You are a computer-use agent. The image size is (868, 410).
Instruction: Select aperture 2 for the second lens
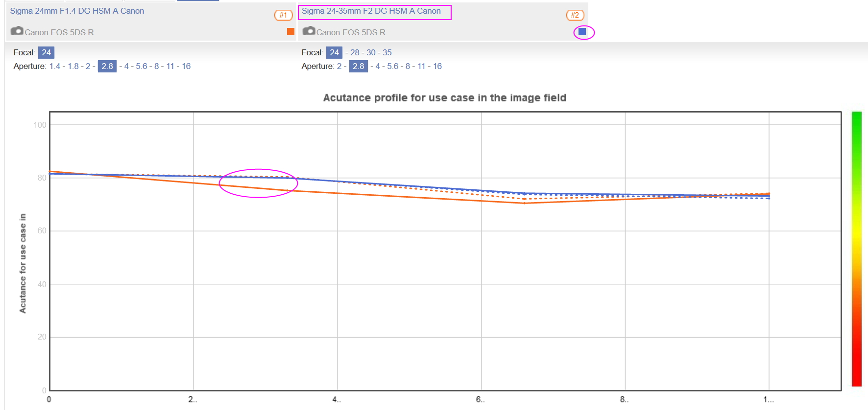[x=339, y=66]
